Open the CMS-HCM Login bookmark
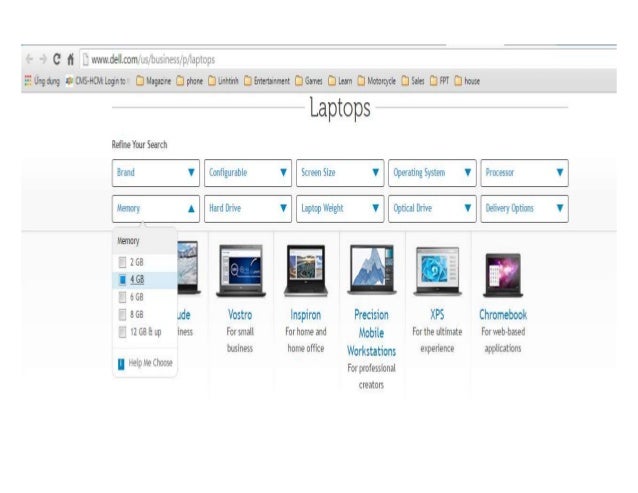The width and height of the screenshot is (638, 493). pyautogui.click(x=96, y=81)
